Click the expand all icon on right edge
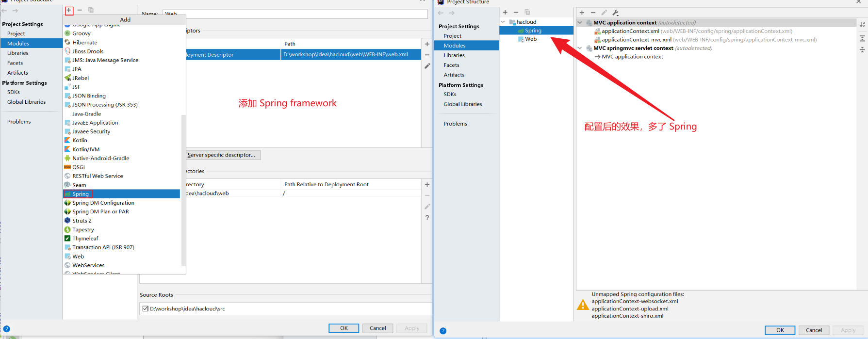The height and width of the screenshot is (339, 868). (x=862, y=38)
